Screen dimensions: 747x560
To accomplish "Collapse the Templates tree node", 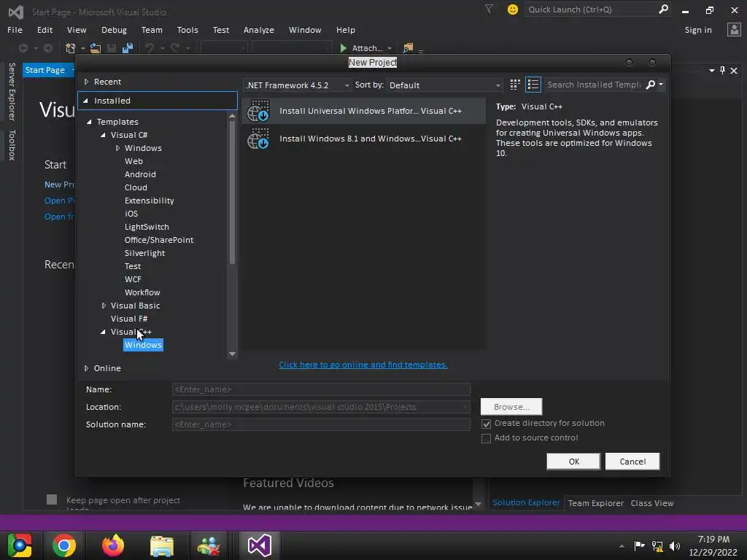I will click(89, 122).
